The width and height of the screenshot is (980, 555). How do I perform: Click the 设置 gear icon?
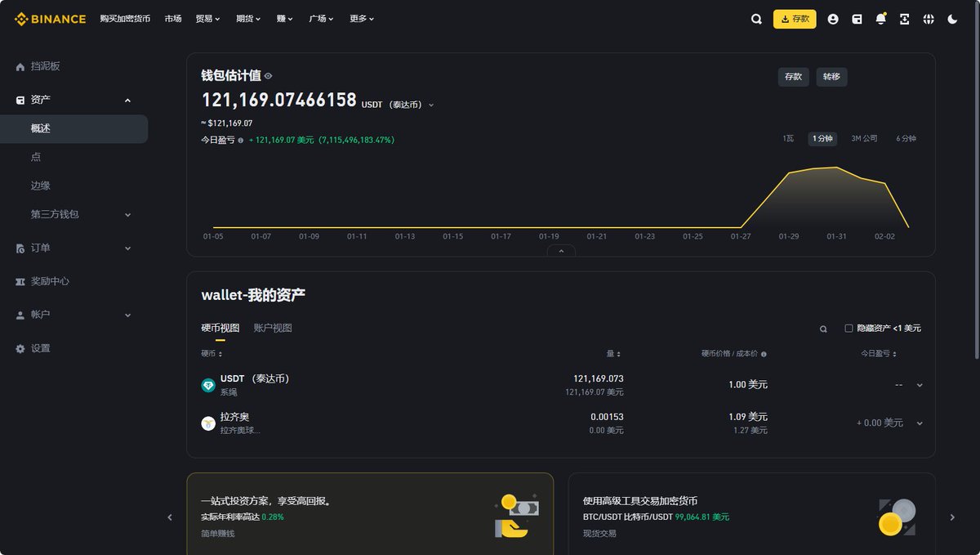point(20,348)
